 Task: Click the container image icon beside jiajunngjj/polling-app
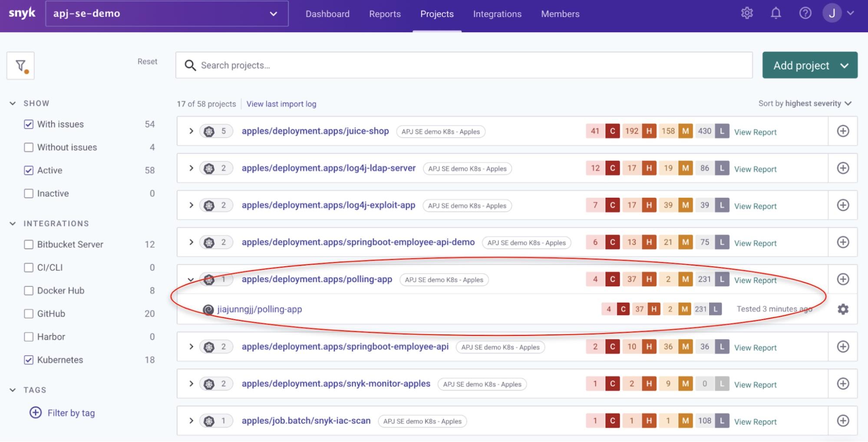click(x=208, y=309)
